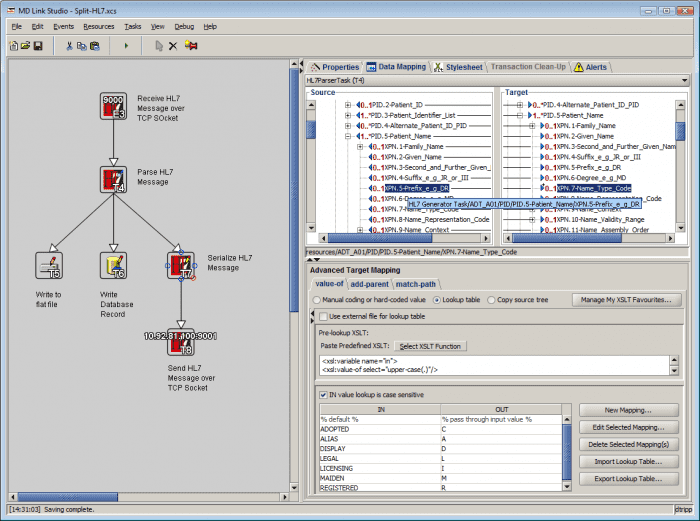Toggle IN value lookup is case sensitive
The width and height of the screenshot is (700, 521).
pos(322,395)
